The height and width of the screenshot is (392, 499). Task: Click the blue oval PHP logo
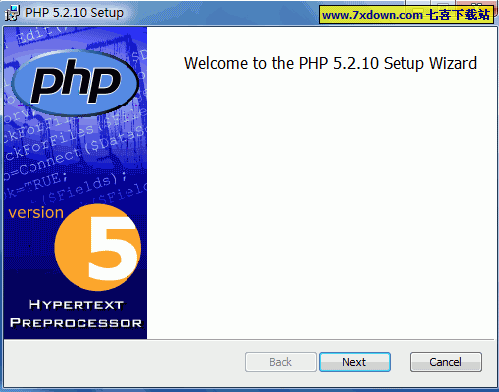point(76,83)
